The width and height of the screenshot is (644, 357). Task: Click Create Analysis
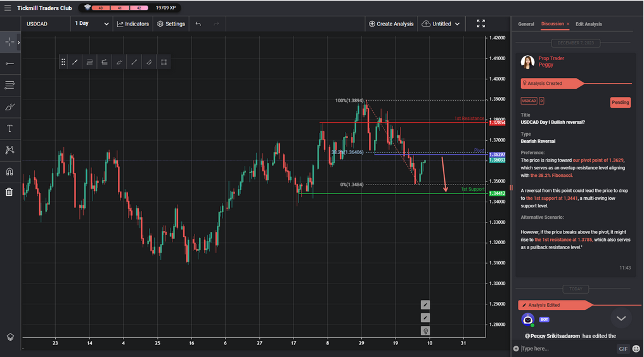[x=391, y=24]
